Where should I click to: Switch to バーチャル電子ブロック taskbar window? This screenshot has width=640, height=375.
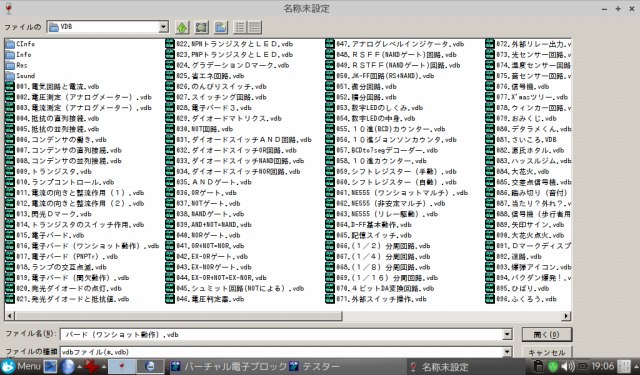tap(229, 366)
